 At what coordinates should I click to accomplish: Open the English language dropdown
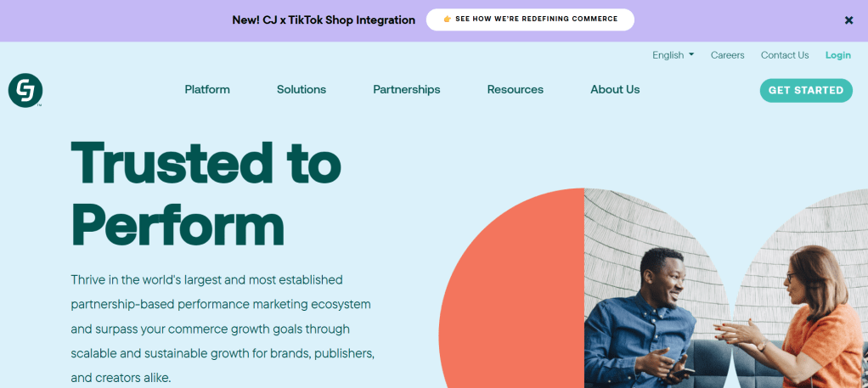[673, 55]
